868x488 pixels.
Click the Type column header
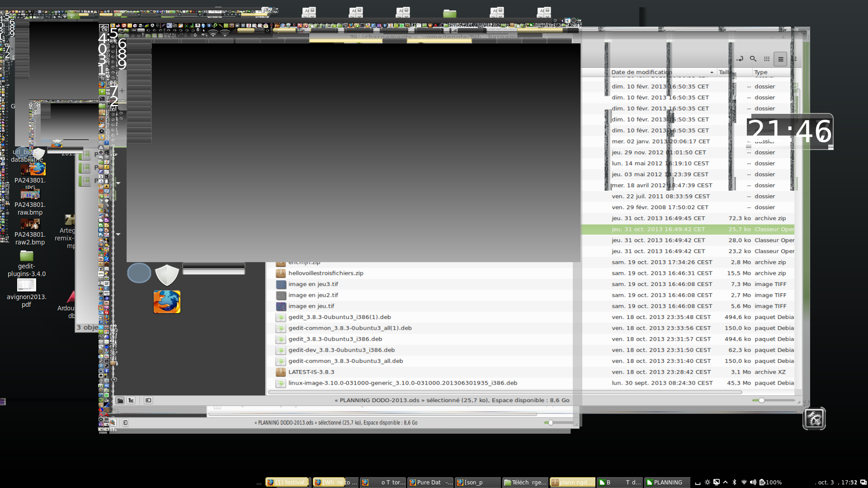(761, 72)
